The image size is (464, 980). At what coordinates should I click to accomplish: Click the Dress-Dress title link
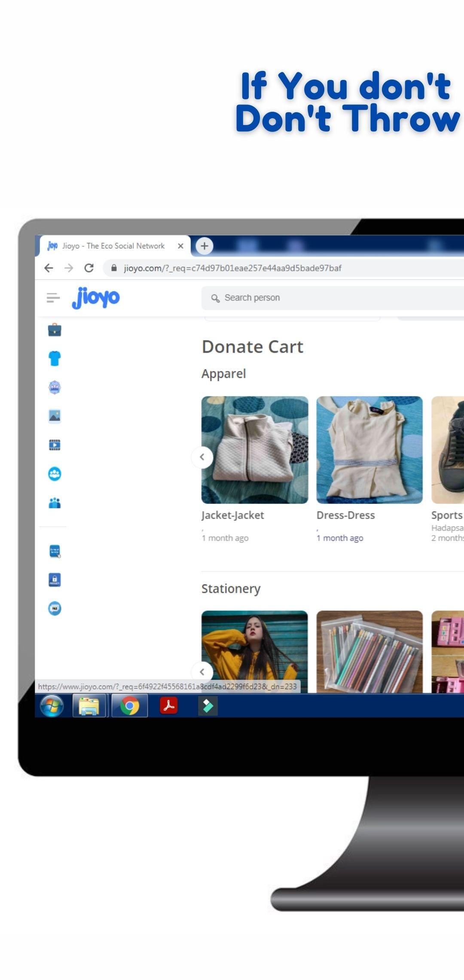[346, 515]
